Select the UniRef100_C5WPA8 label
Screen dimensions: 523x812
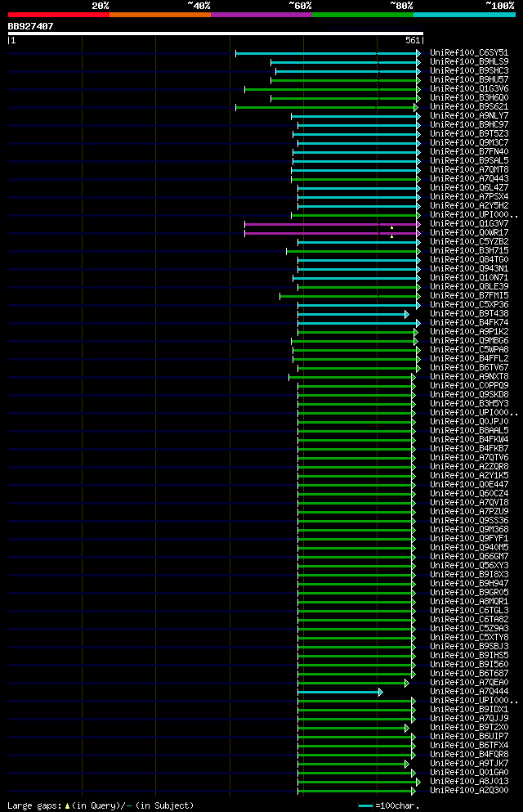pos(469,349)
